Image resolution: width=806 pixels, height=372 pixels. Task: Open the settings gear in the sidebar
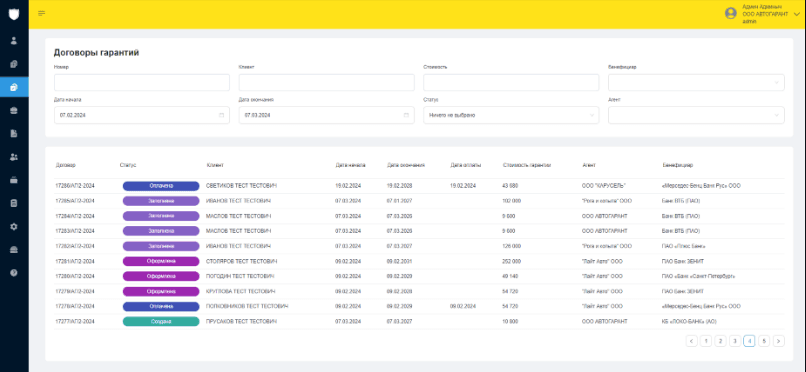coord(14,226)
